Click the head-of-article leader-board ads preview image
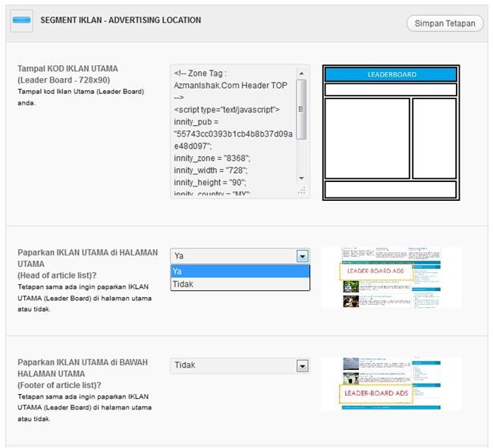This screenshot has height=448, width=493. (x=391, y=277)
